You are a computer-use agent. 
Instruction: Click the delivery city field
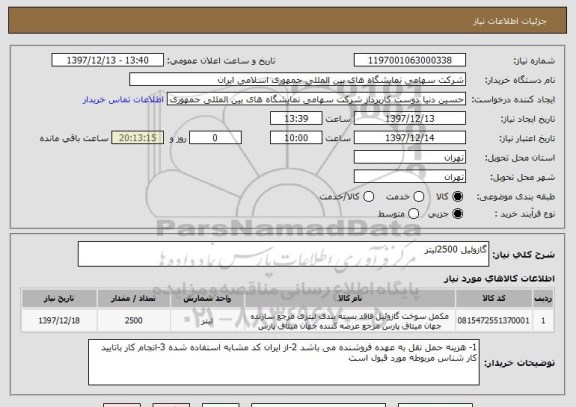click(410, 177)
